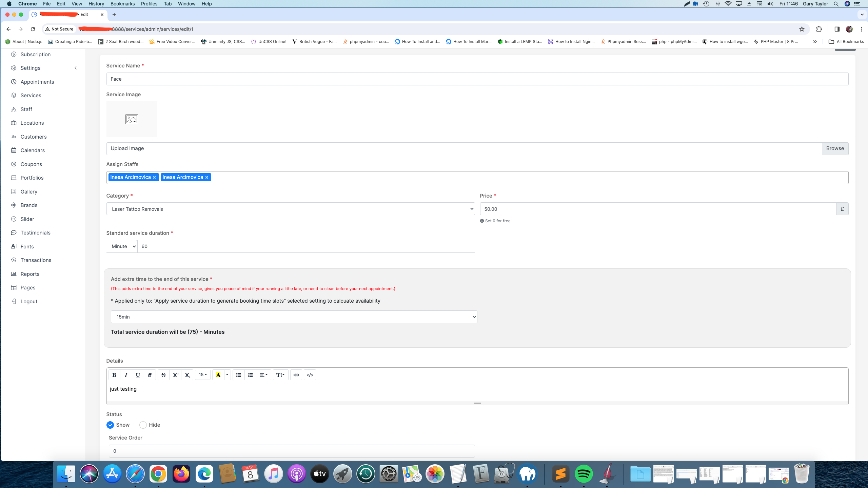868x488 pixels.
Task: Click Logout in sidebar
Action: click(x=28, y=301)
